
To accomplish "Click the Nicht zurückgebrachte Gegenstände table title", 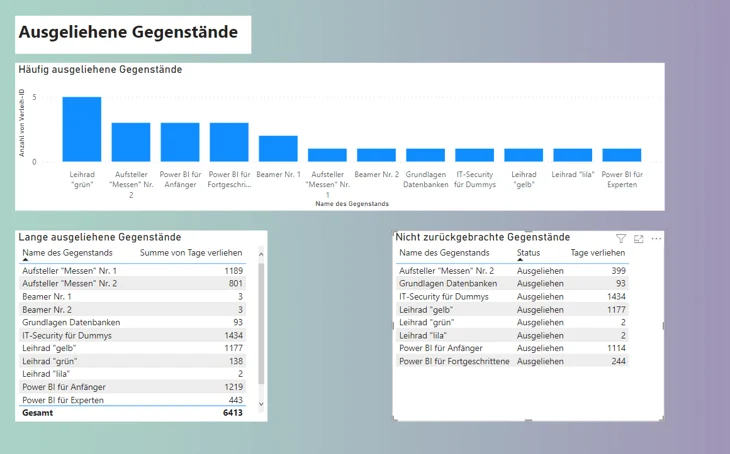I will click(483, 237).
